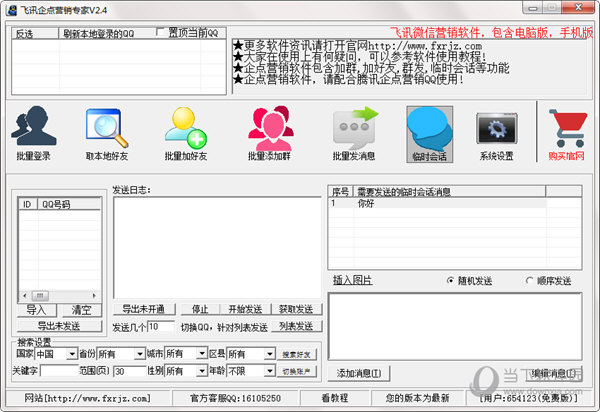Click 需要发送的临时会话消息 column header
The width and height of the screenshot is (600, 412).
coord(449,192)
